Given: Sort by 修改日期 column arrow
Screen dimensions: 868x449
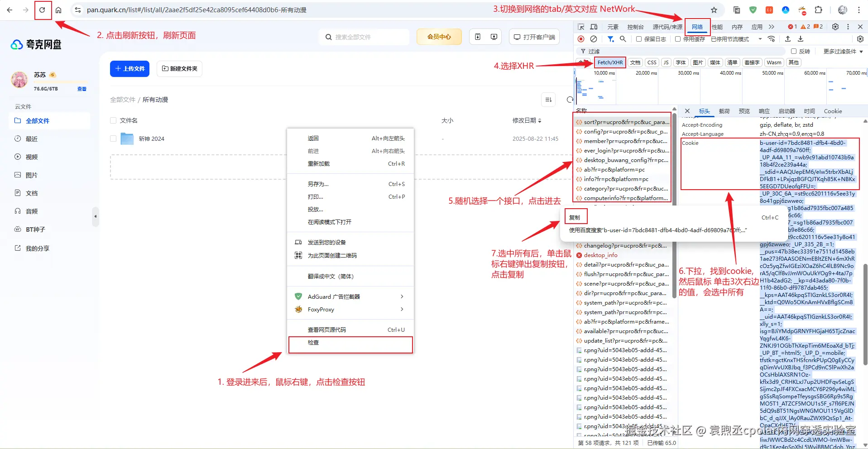Looking at the screenshot, I should coord(539,120).
